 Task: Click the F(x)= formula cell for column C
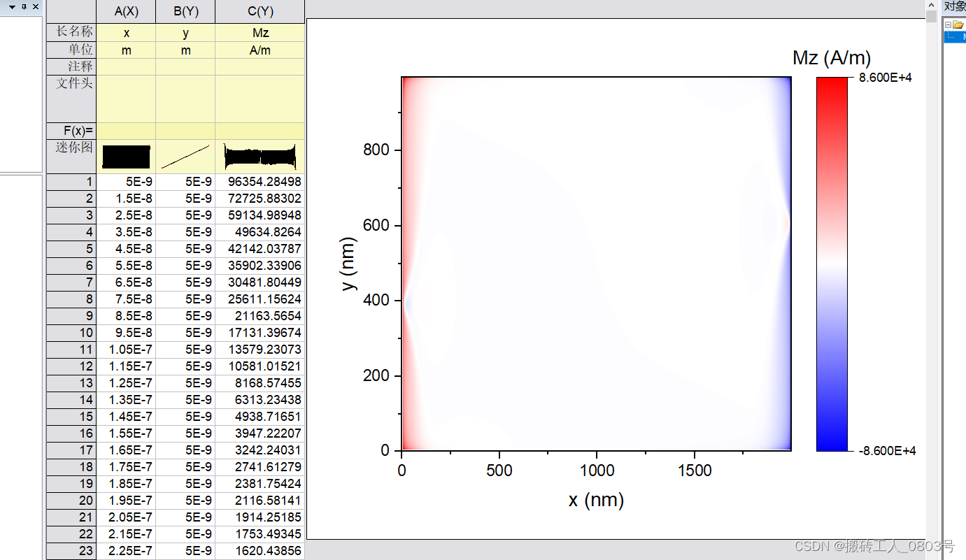[260, 131]
